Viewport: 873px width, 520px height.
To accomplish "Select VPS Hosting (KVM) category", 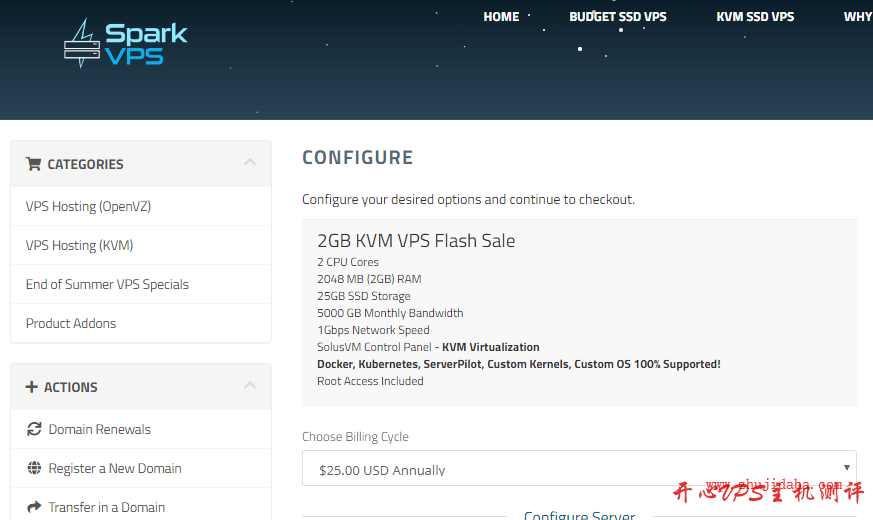I will [x=79, y=245].
